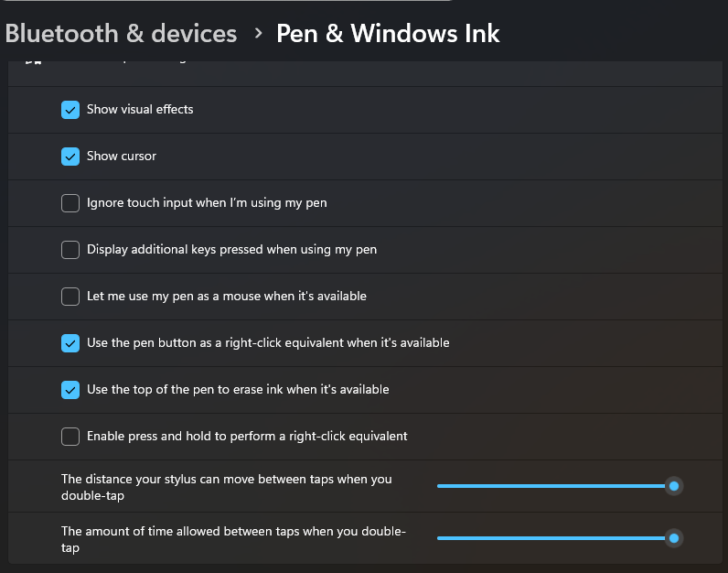Tick Let me use my pen as a mouse
The height and width of the screenshot is (573, 728).
coord(70,297)
